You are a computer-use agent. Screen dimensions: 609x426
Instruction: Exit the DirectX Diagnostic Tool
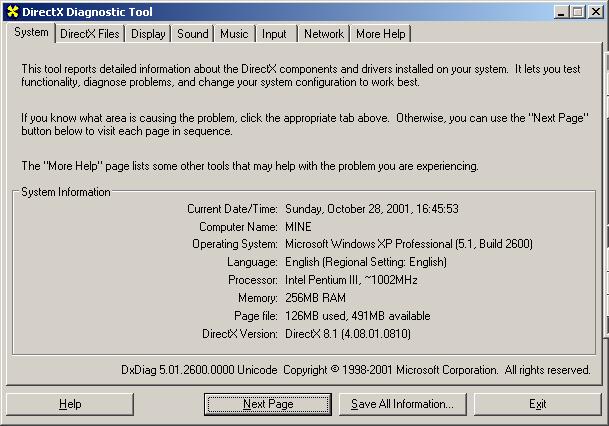pos(537,404)
